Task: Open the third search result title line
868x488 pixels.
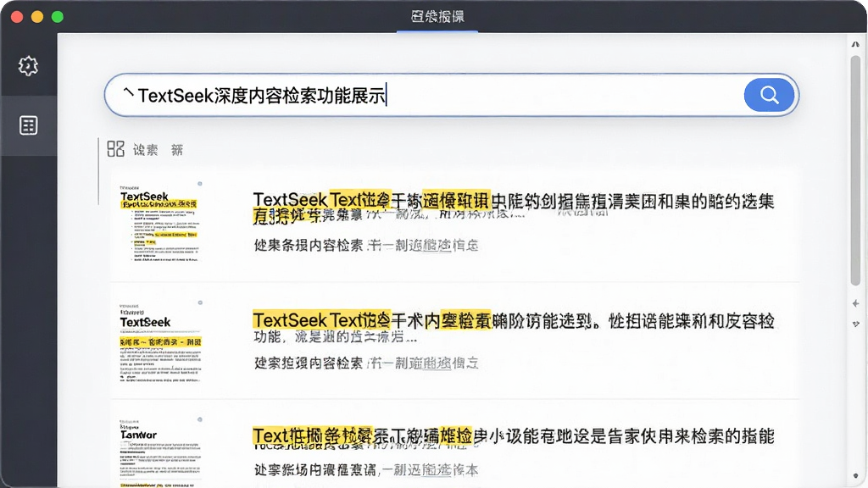Action: pos(513,436)
